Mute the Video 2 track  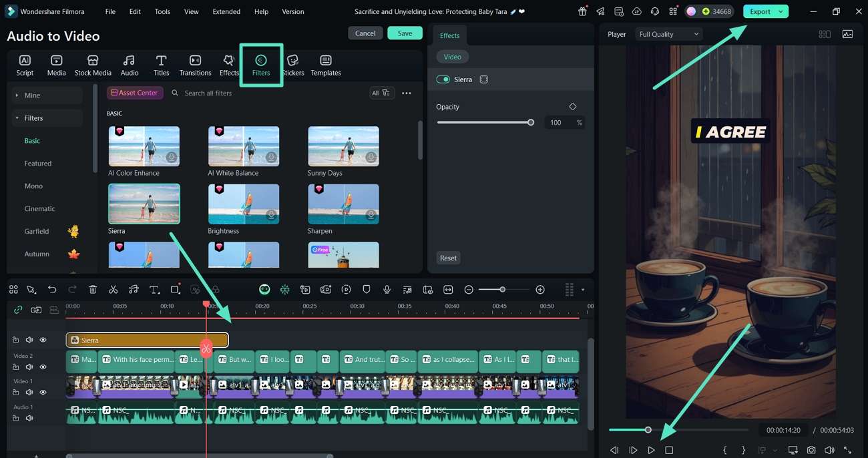click(x=29, y=367)
